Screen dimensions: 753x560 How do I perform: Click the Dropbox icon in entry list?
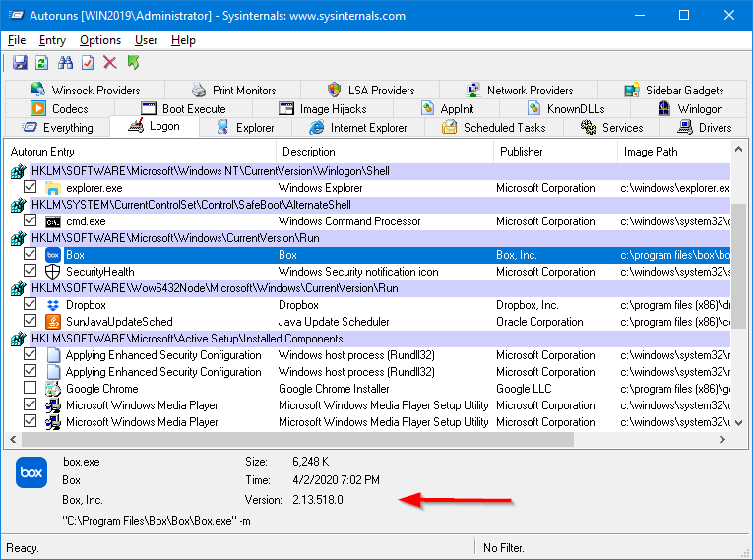click(53, 305)
